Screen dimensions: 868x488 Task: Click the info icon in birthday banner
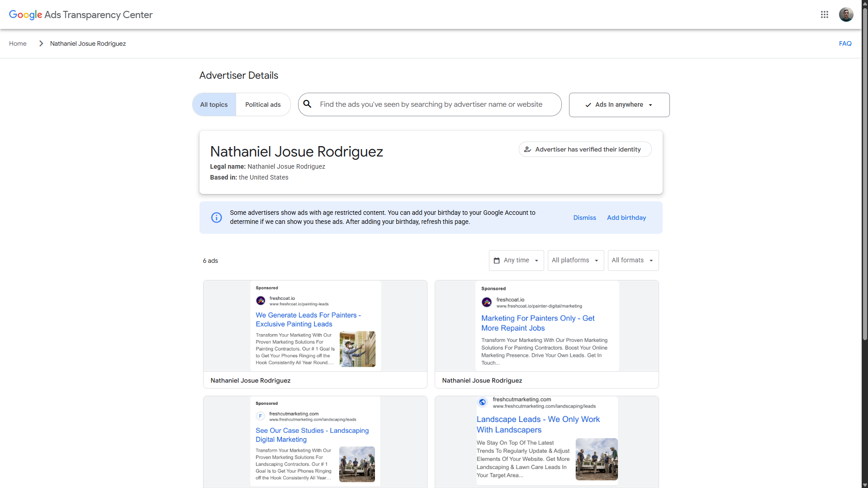(217, 218)
